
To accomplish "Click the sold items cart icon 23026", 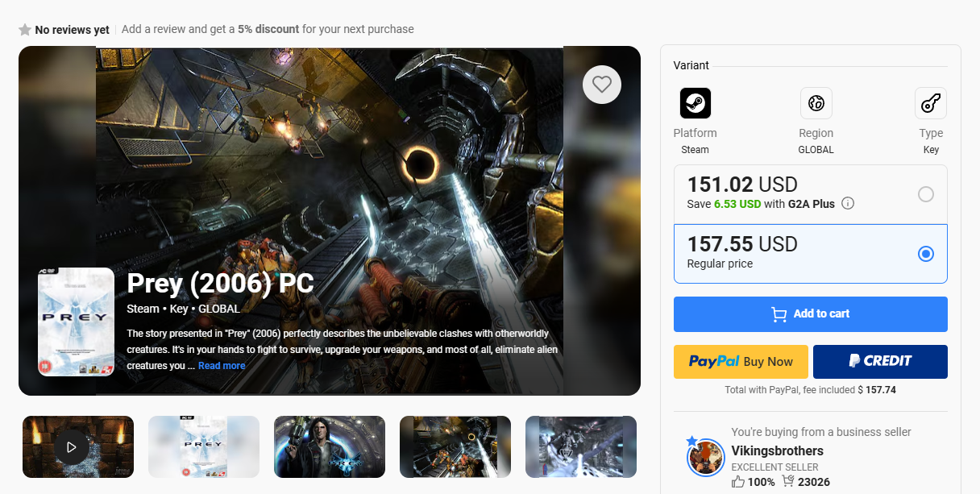I will (788, 482).
